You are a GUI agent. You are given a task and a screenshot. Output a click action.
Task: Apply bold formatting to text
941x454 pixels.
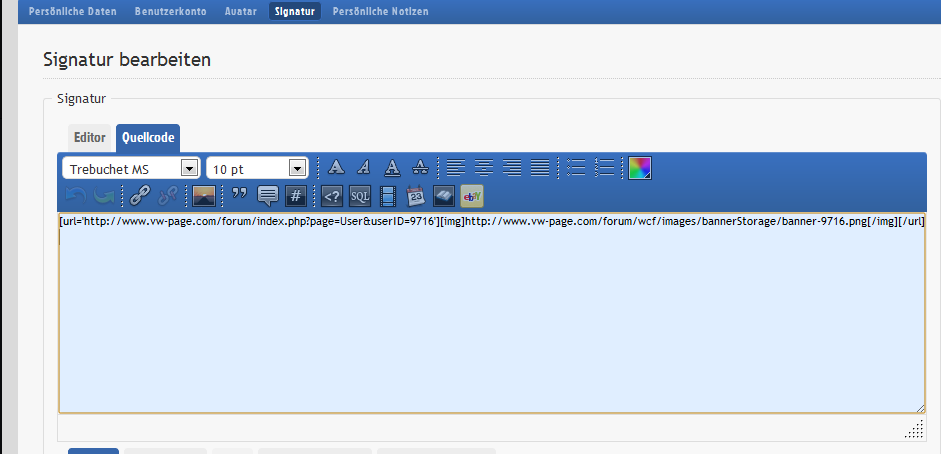(x=337, y=168)
